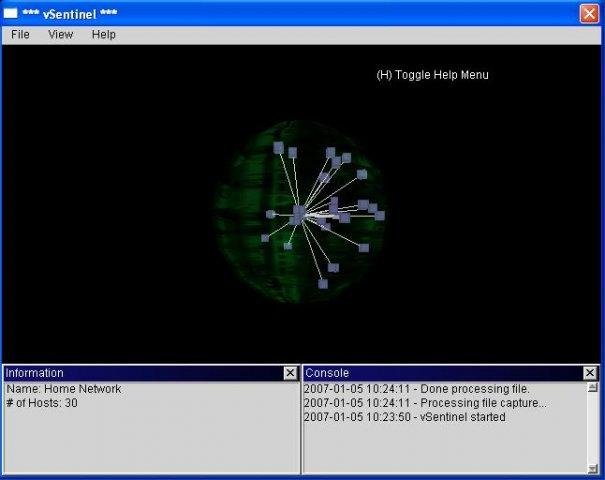The image size is (605, 480).
Task: Click the Console scrollbar down arrow
Action: (593, 469)
